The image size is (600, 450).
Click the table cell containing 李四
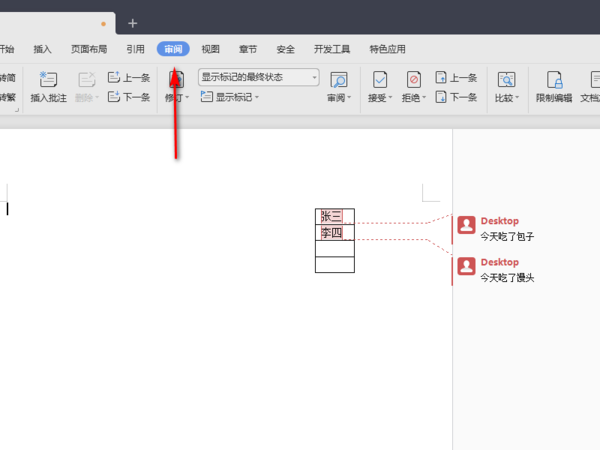335,233
